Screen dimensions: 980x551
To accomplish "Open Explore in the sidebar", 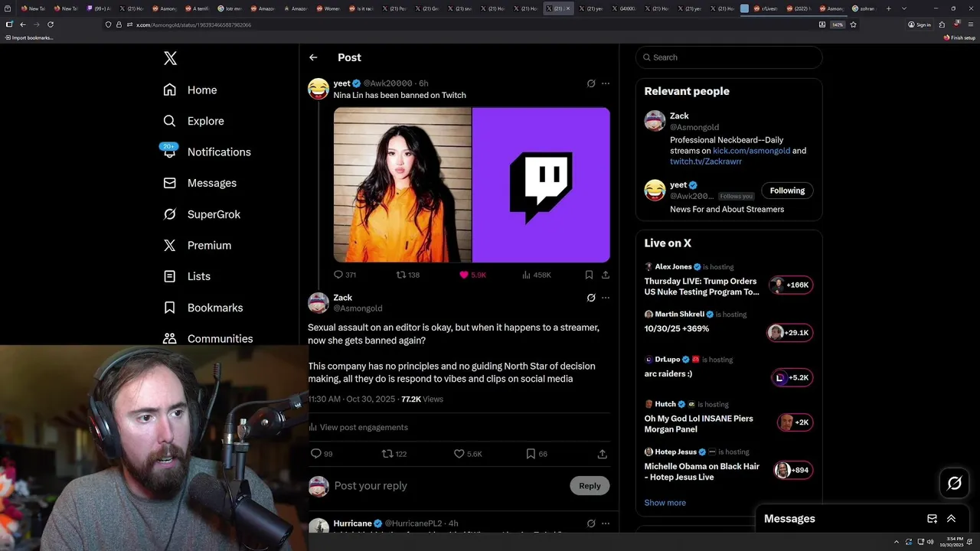I will (x=194, y=121).
